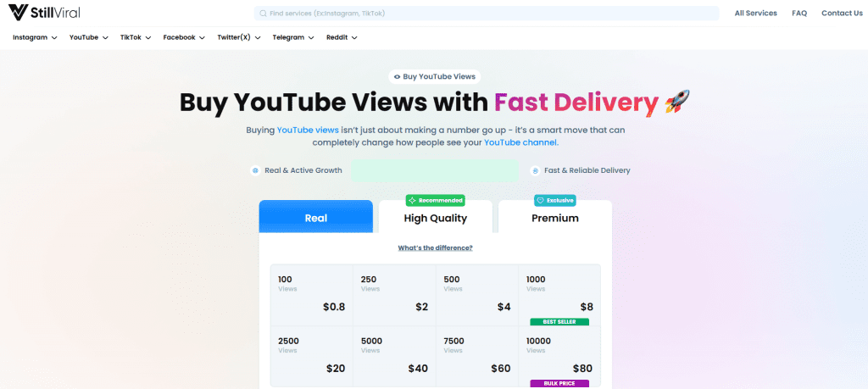Click the Fast & Reliable Delivery text
This screenshot has height=389, width=868.
(x=587, y=170)
